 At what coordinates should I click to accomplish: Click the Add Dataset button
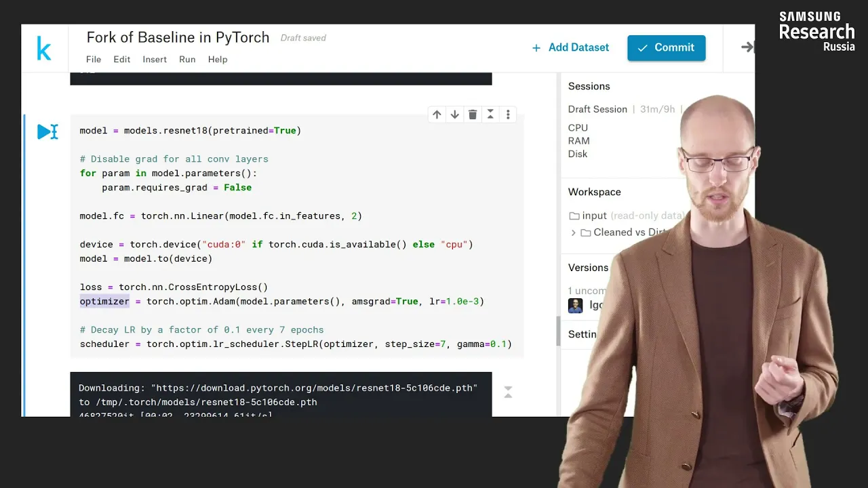pos(570,47)
